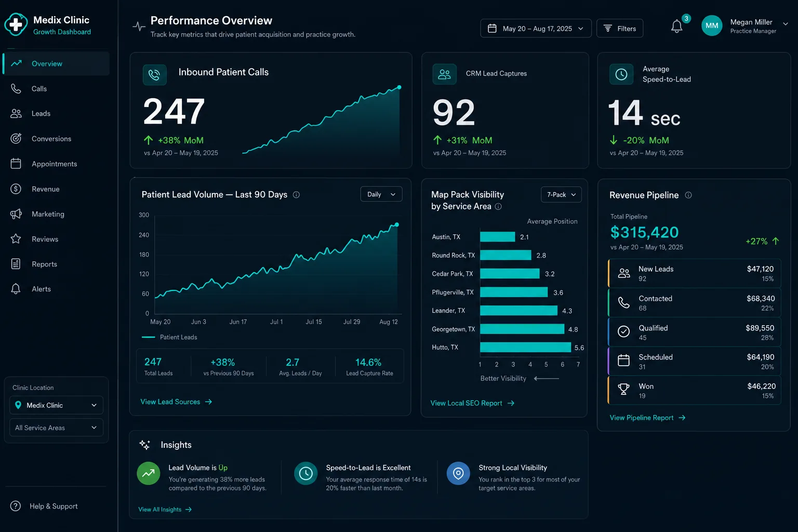Open the 7-Pack dropdown
The image size is (798, 532).
[561, 195]
